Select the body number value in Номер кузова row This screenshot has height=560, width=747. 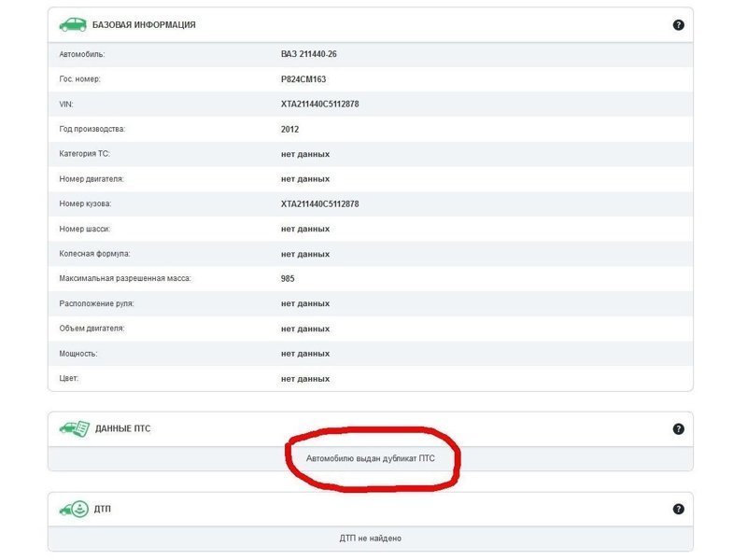pyautogui.click(x=319, y=203)
